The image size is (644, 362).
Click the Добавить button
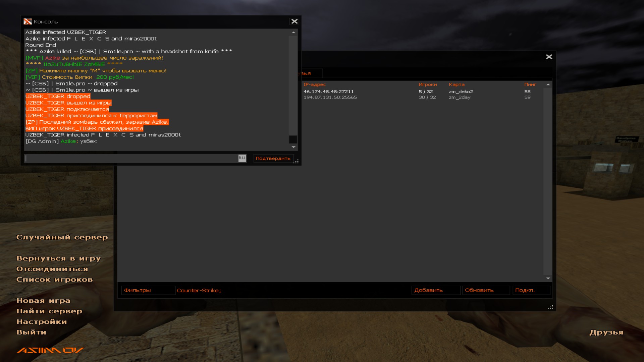[435, 290]
